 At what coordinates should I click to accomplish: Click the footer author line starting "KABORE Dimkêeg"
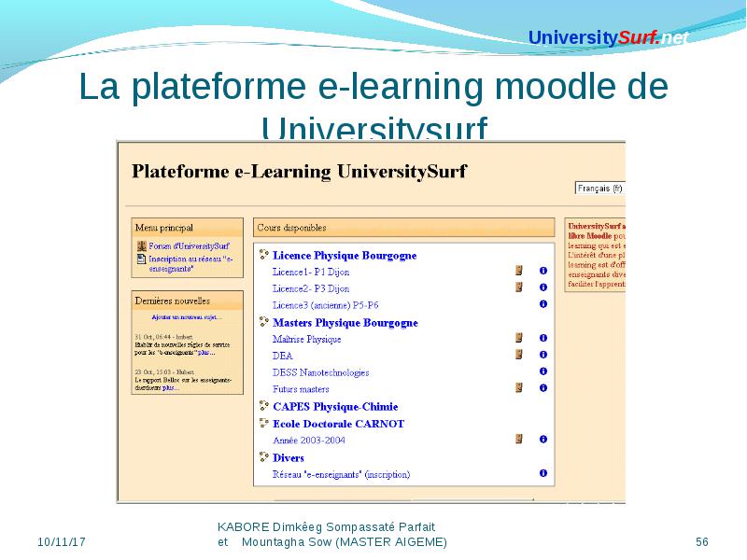[326, 527]
